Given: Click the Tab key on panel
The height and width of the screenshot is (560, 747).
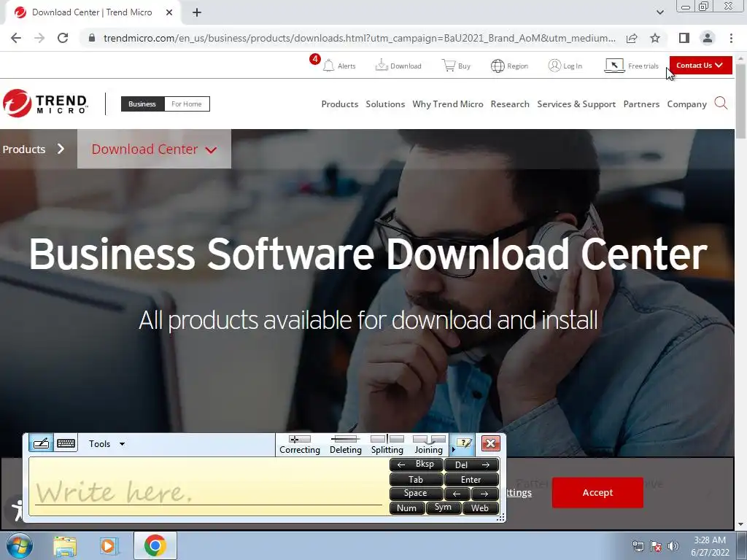Looking at the screenshot, I should point(417,480).
